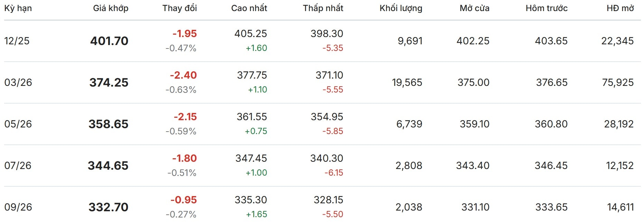The image size is (644, 222).
Task: Select the 12/25 contract term
Action: (17, 41)
